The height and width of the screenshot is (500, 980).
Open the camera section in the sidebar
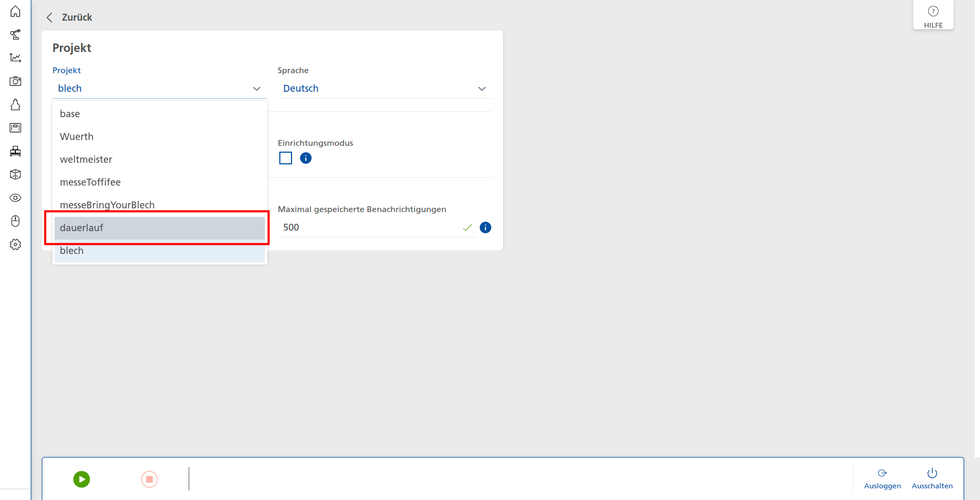click(15, 81)
